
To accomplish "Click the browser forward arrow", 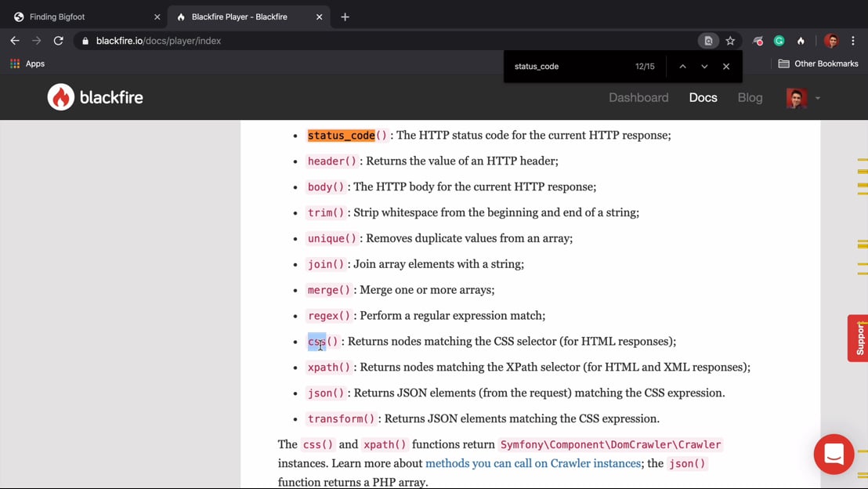I will coord(37,41).
